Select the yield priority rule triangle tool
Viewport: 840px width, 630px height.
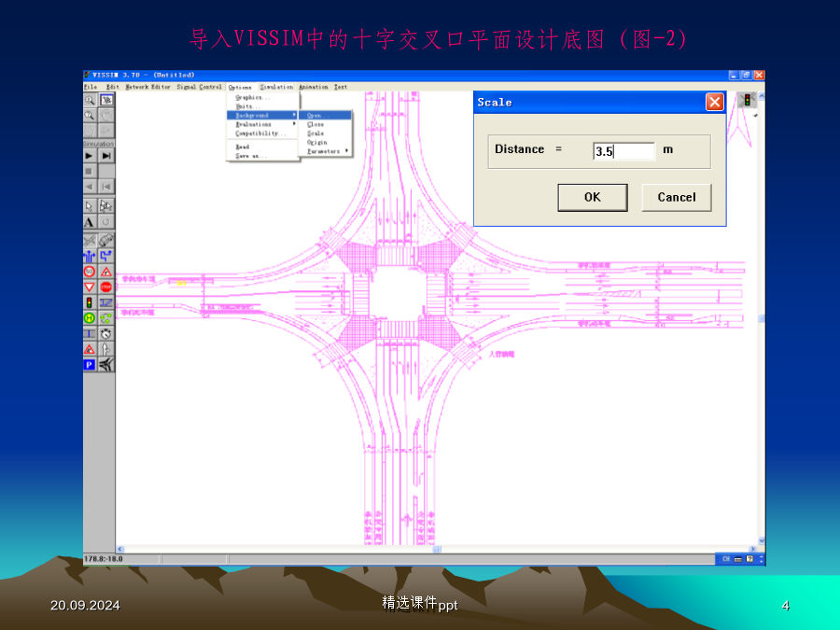(x=90, y=287)
